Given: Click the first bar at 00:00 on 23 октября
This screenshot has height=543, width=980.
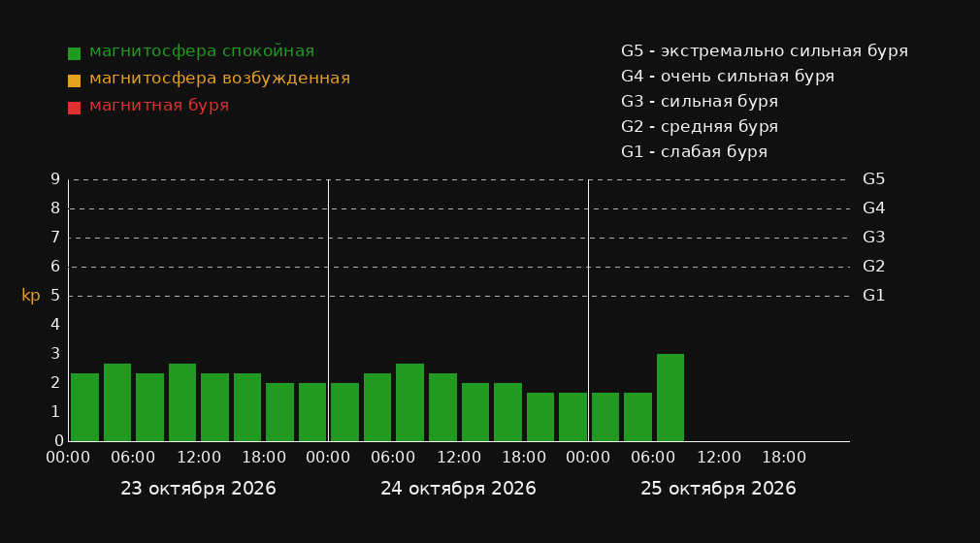Looking at the screenshot, I should (x=85, y=407).
